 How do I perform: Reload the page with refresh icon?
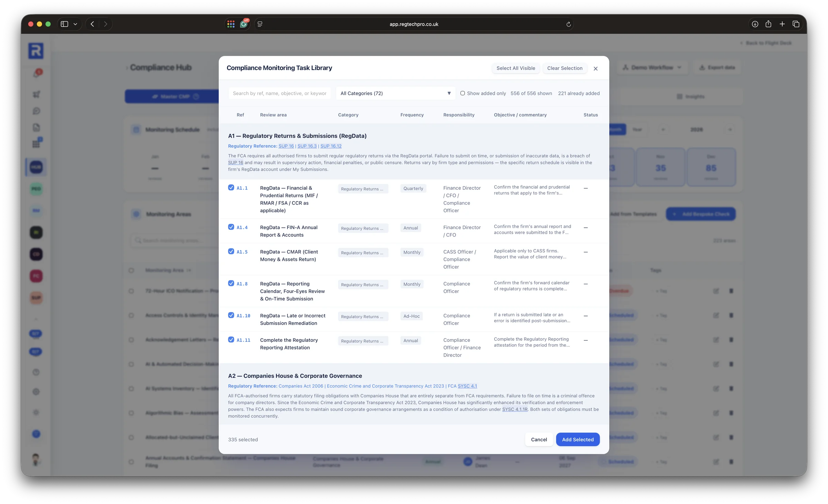click(569, 24)
